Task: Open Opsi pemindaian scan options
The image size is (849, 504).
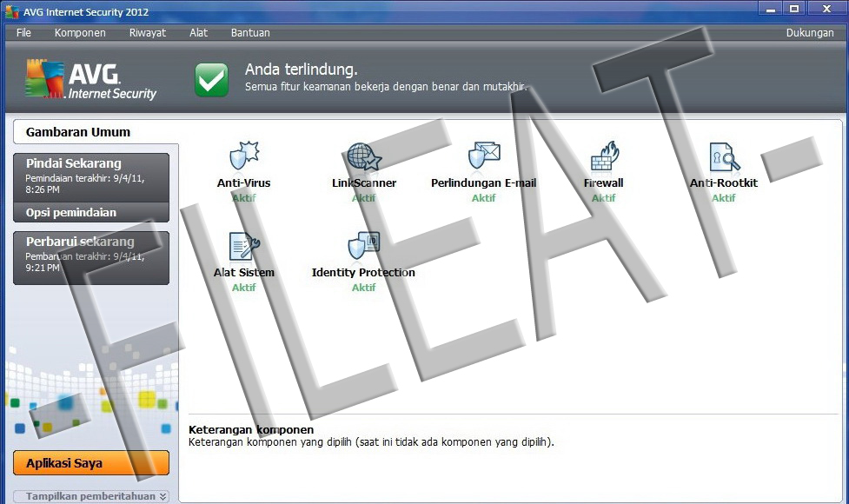Action: pos(91,212)
